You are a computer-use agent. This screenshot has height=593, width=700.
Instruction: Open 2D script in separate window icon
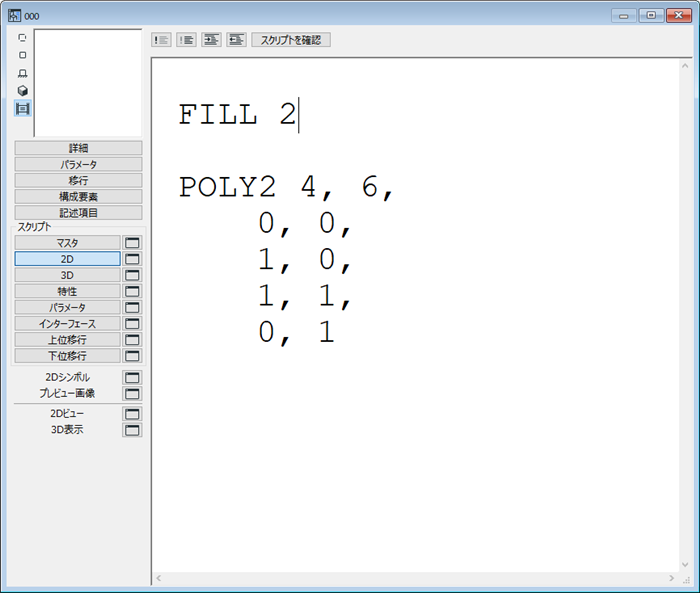pyautogui.click(x=132, y=259)
